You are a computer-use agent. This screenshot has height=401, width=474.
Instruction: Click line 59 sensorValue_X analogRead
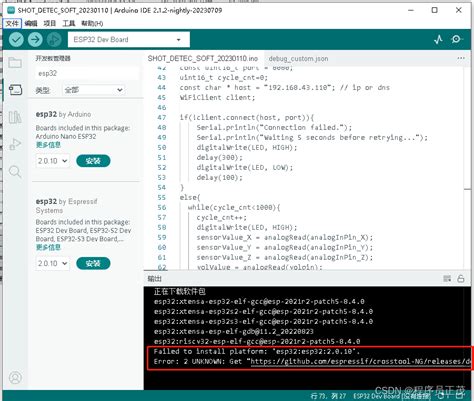(x=285, y=238)
